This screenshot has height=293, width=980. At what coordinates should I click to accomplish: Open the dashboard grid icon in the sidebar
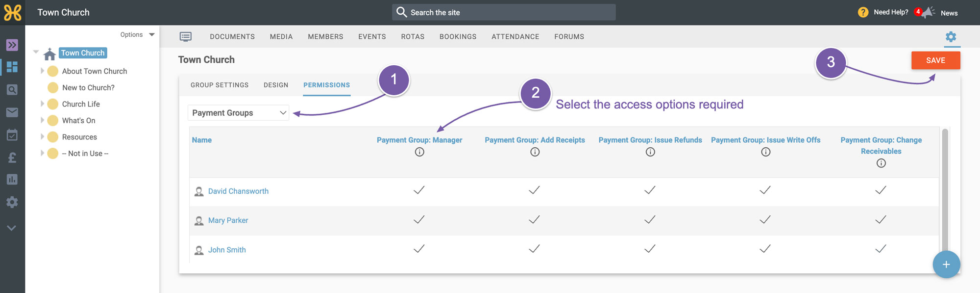pos(12,67)
